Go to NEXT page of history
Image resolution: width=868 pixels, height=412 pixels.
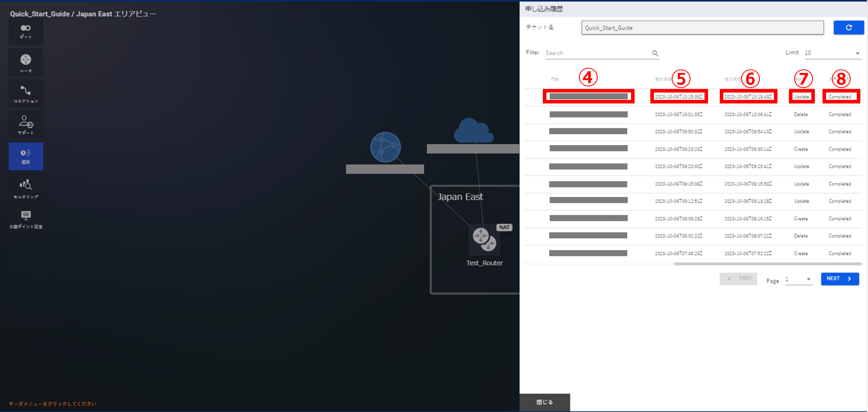[x=840, y=279]
